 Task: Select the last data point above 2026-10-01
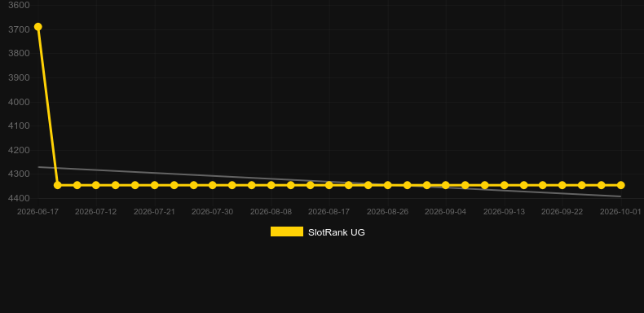coord(621,185)
